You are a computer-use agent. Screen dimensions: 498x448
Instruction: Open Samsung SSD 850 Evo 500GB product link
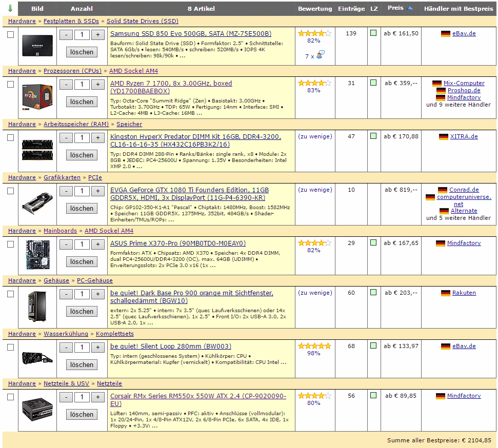(x=191, y=34)
